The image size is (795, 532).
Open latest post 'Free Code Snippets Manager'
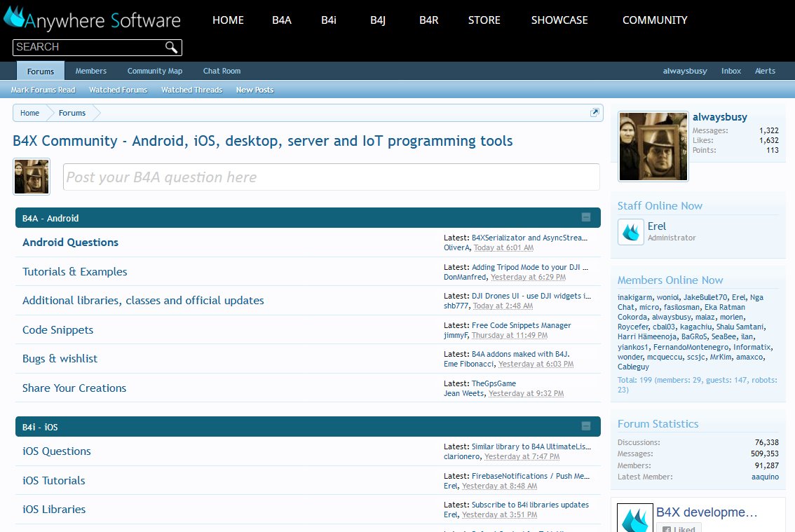[521, 325]
